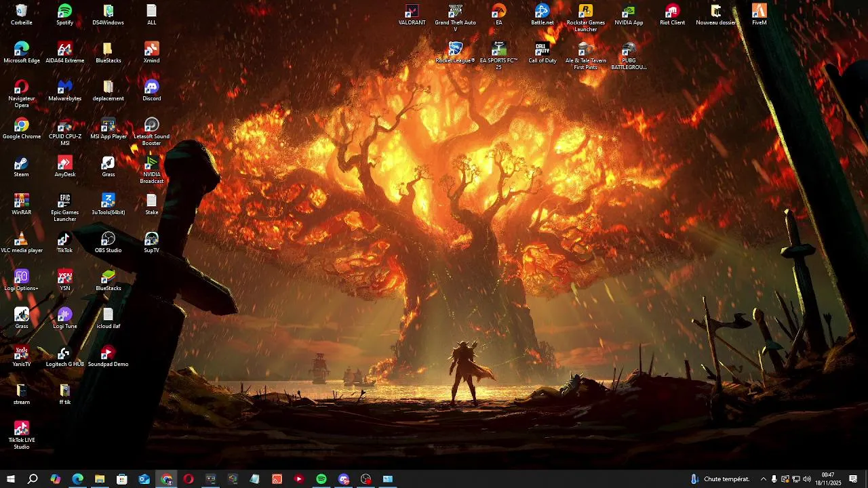Select the Stake text file
The width and height of the screenshot is (868, 488).
pos(152,205)
